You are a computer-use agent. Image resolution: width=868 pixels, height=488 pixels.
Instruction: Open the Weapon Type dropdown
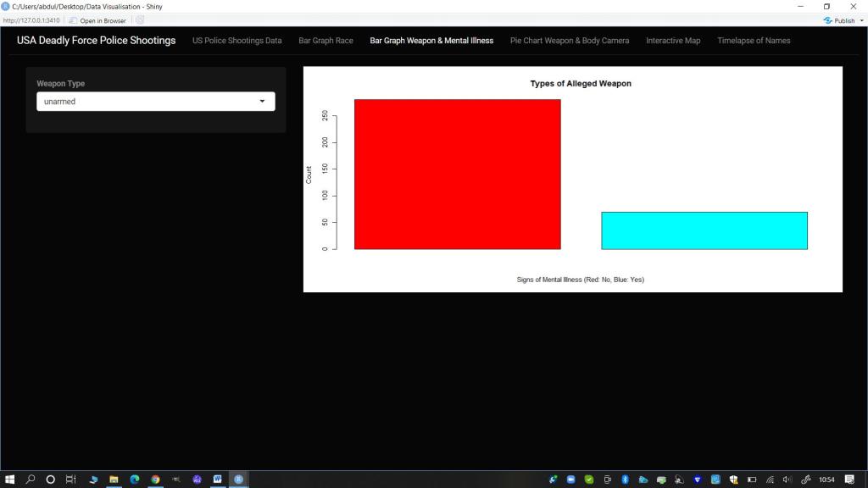[155, 102]
